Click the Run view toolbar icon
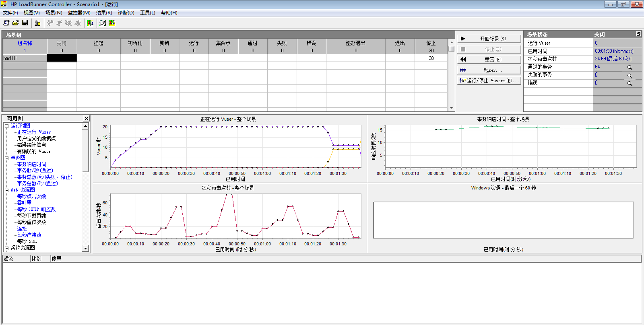Screen dimensions: 644x325 click(112, 23)
